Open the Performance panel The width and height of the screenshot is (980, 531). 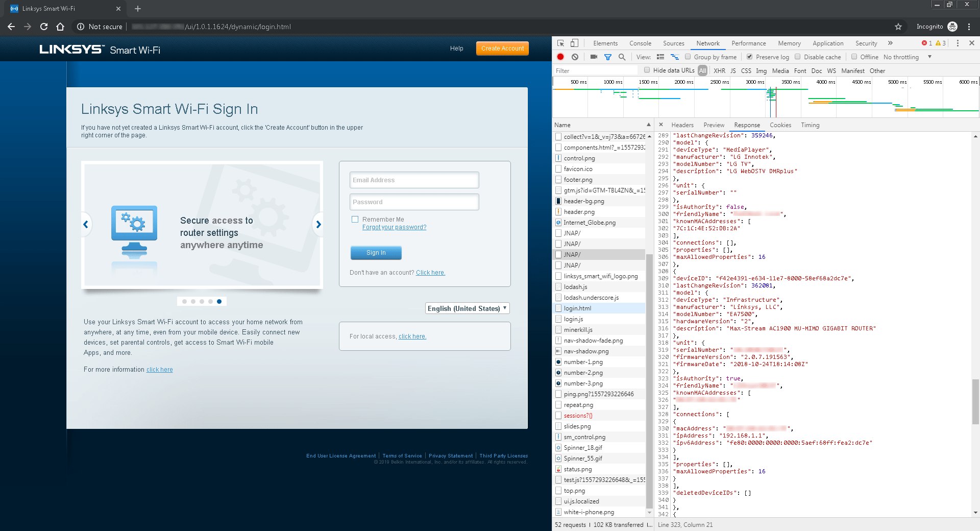pyautogui.click(x=748, y=43)
